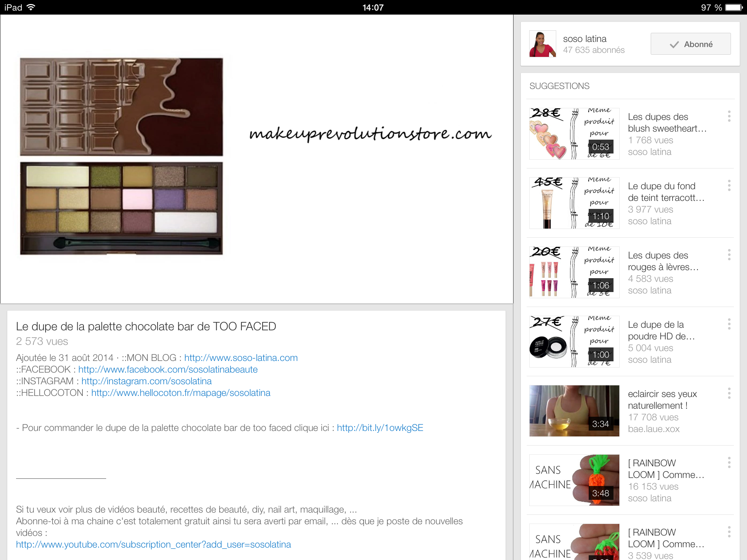Open the 20€ rouges à lèvres video thumbnail
This screenshot has height=560, width=747.
[x=574, y=272]
